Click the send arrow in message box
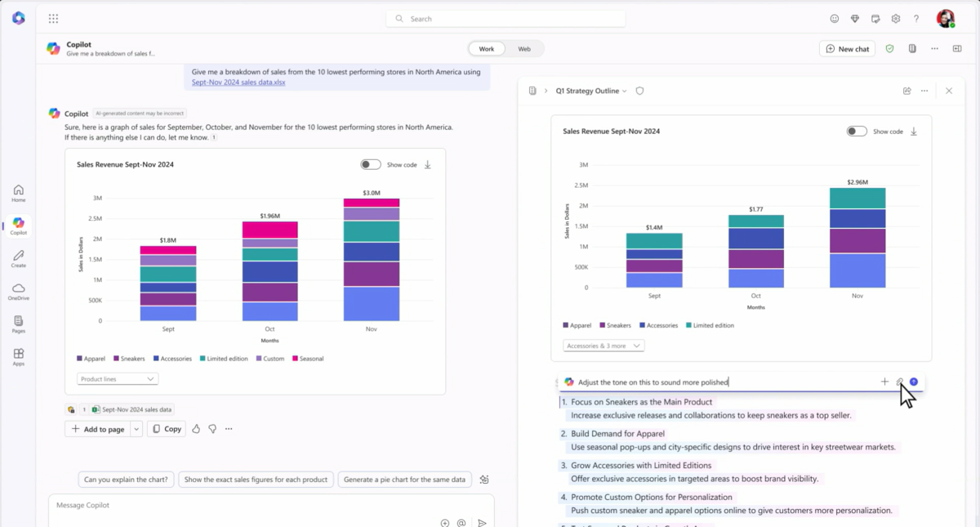 point(482,523)
